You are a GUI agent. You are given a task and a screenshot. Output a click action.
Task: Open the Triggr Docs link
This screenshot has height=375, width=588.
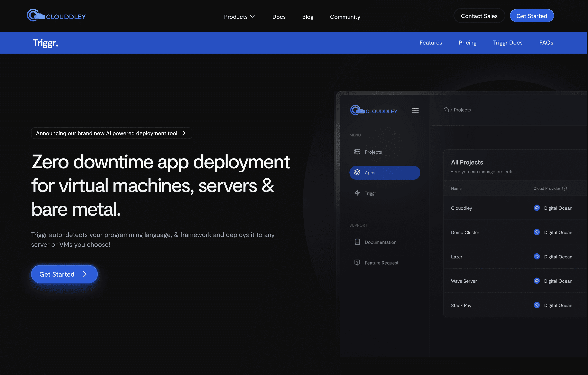(507, 43)
